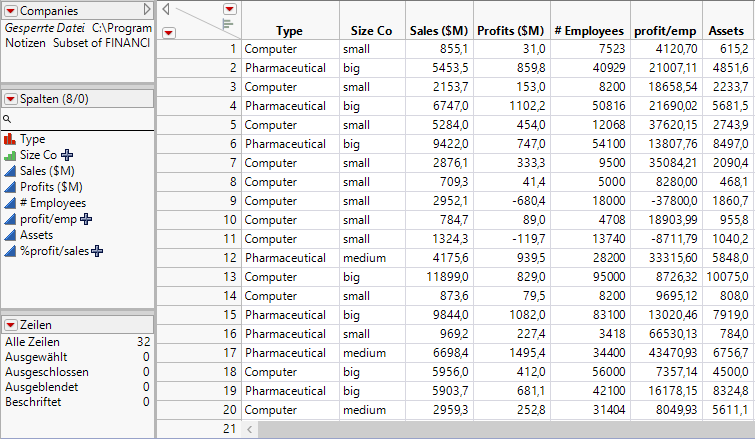The width and height of the screenshot is (755, 439).
Task: Click the green lines icon in table corner
Action: pyautogui.click(x=228, y=24)
